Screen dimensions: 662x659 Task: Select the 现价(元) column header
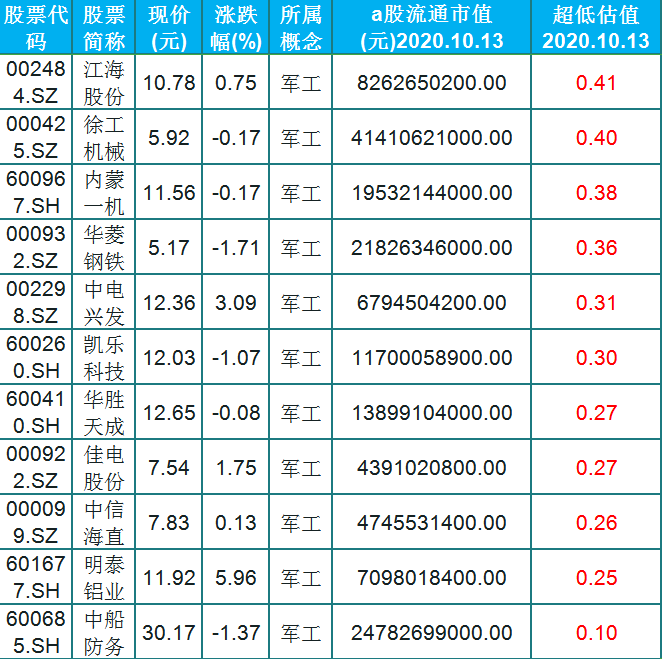168,27
